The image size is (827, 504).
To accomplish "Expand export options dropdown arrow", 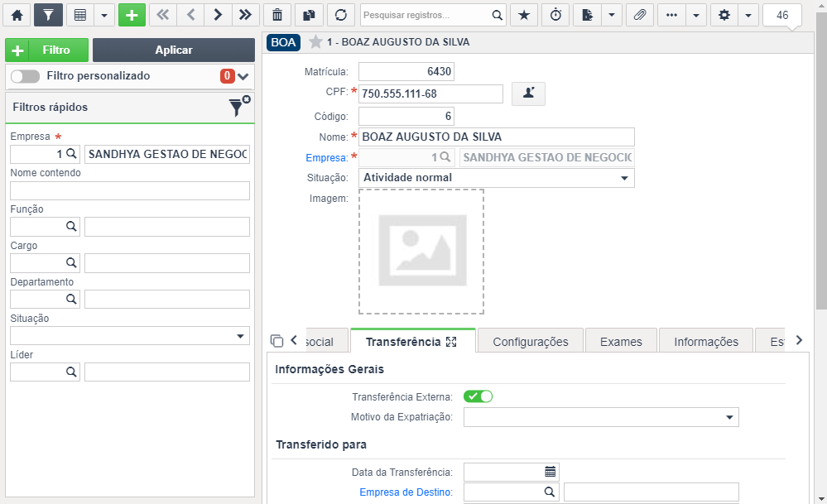I will [x=611, y=15].
